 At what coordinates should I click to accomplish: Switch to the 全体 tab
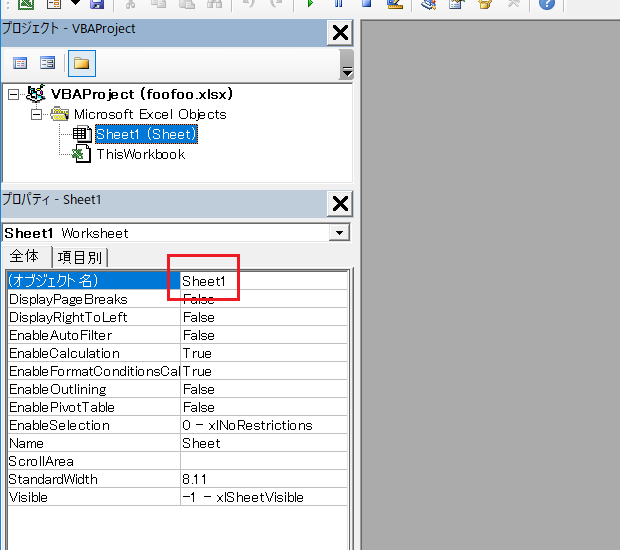[x=25, y=257]
